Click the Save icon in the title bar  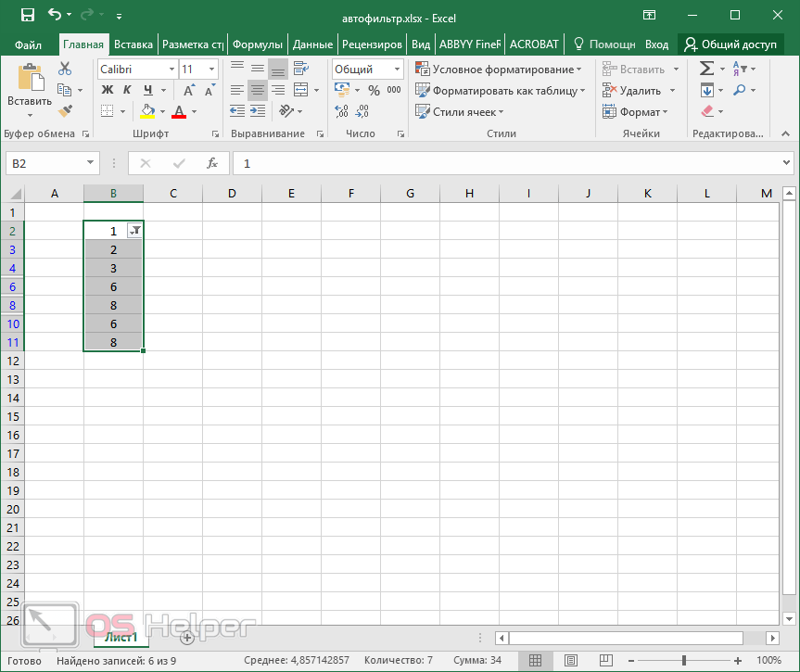click(x=27, y=15)
